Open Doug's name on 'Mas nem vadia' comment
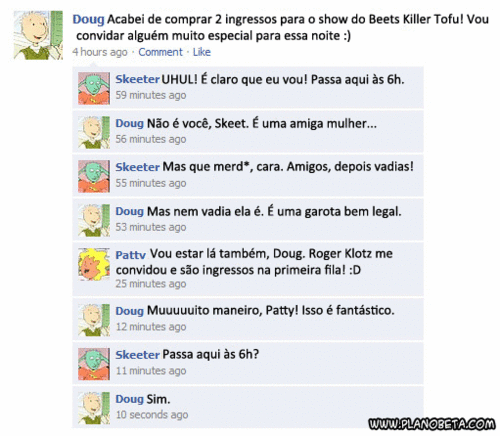This screenshot has height=436, width=500. pyautogui.click(x=129, y=211)
